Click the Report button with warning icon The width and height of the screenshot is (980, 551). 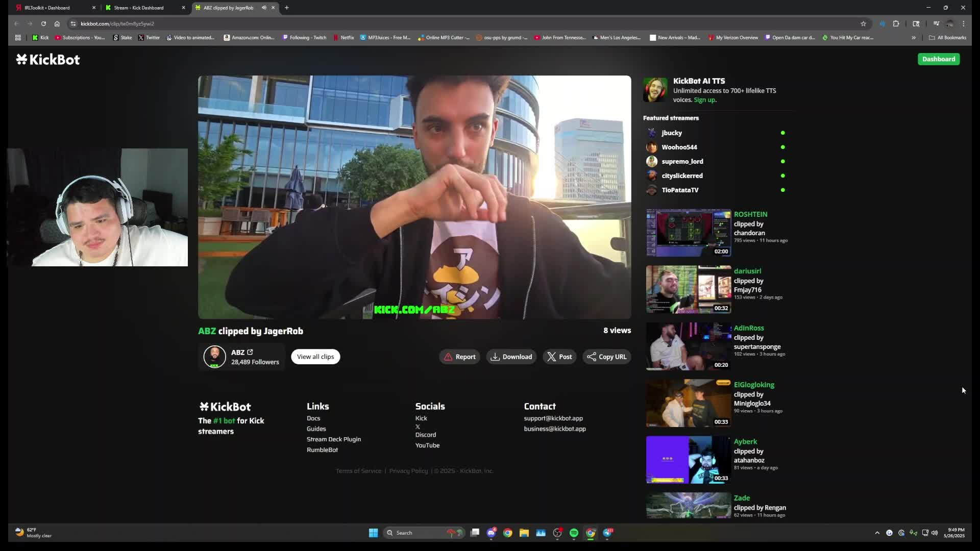(459, 357)
